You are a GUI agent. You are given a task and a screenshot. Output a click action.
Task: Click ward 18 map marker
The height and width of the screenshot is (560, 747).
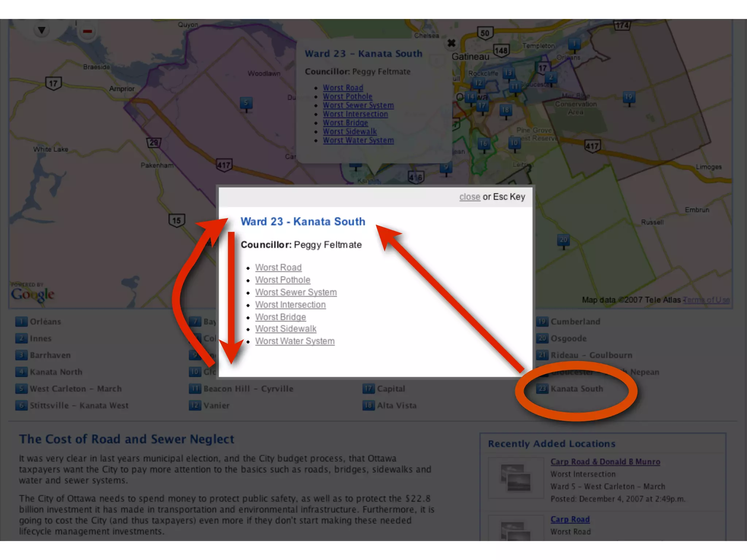[506, 110]
